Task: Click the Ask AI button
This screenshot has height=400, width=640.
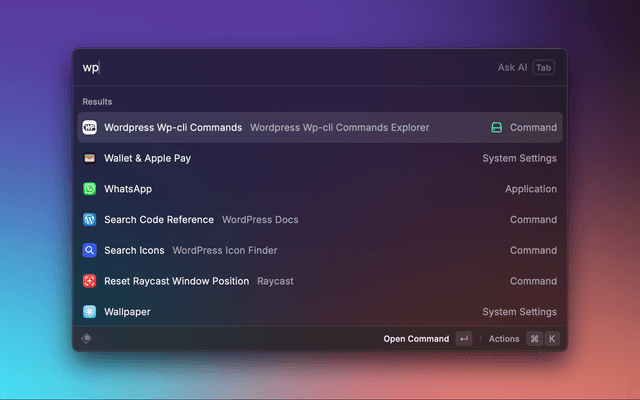Action: coord(512,68)
